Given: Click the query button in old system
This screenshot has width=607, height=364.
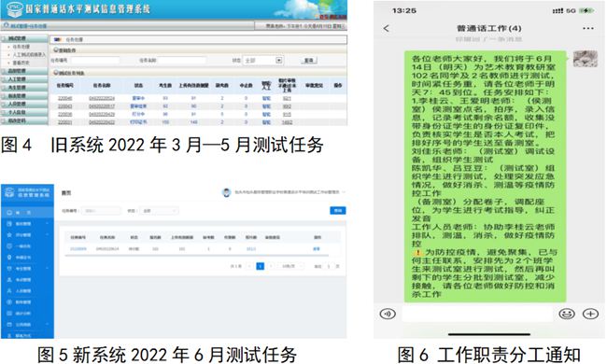Looking at the screenshot, I should [x=309, y=61].
